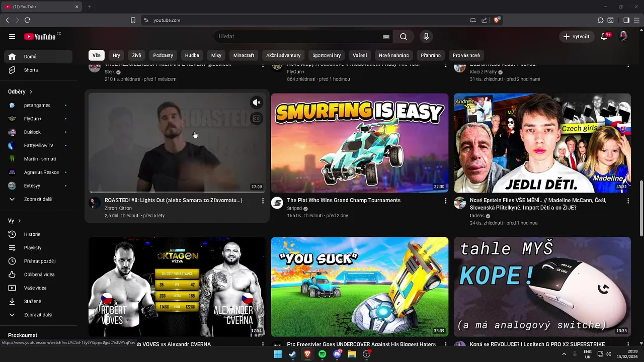Open Stažené in sidebar
Image resolution: width=644 pixels, height=362 pixels.
[38, 301]
